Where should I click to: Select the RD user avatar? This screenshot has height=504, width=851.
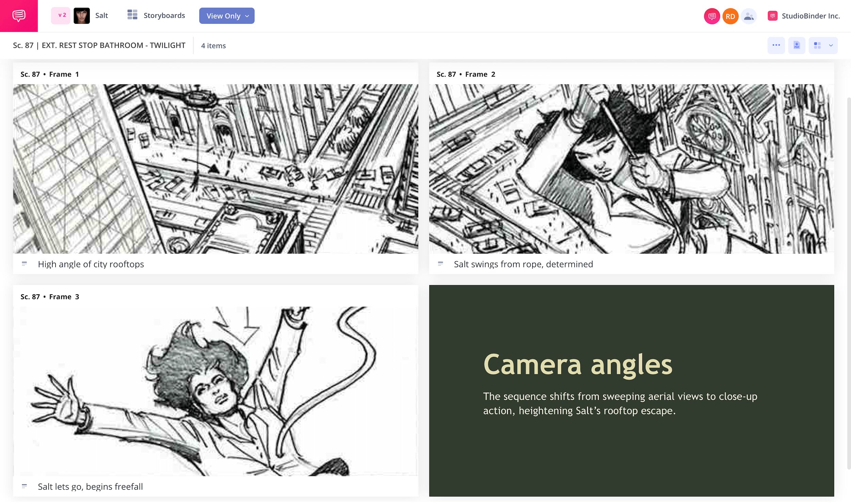pyautogui.click(x=730, y=16)
